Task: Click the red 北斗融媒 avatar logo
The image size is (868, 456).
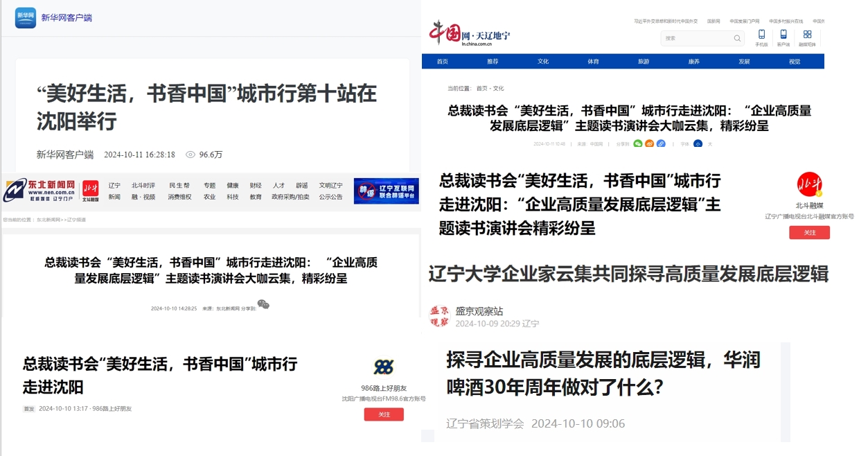Action: (809, 184)
